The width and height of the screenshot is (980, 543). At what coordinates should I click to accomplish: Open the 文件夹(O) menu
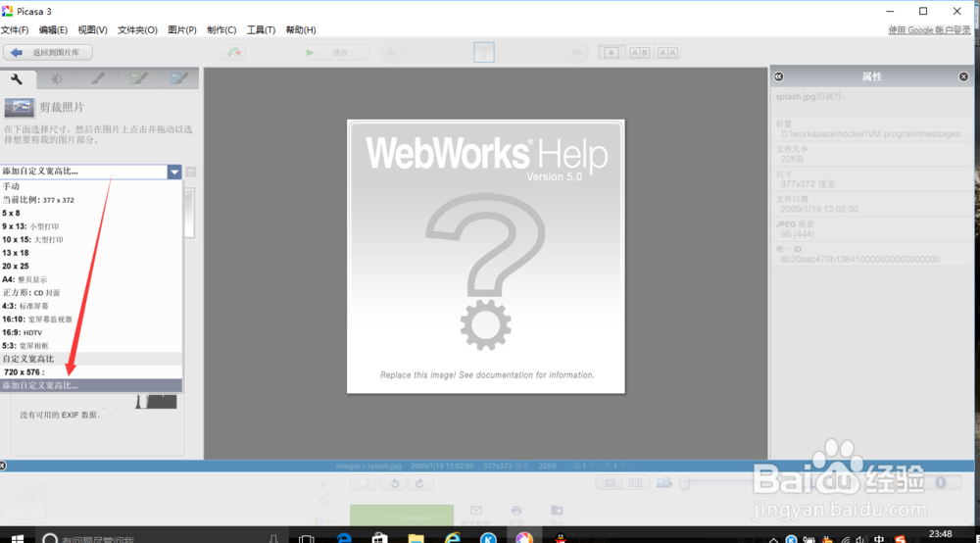[137, 30]
